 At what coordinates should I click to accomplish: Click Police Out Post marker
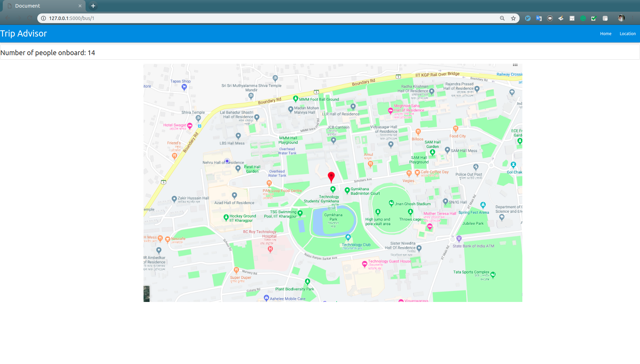476,167
